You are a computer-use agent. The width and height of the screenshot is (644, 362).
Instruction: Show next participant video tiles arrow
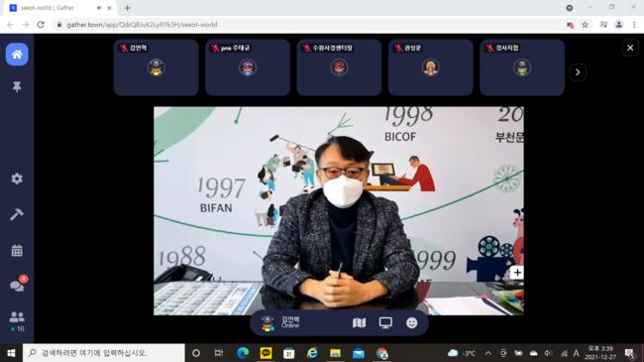click(x=578, y=72)
